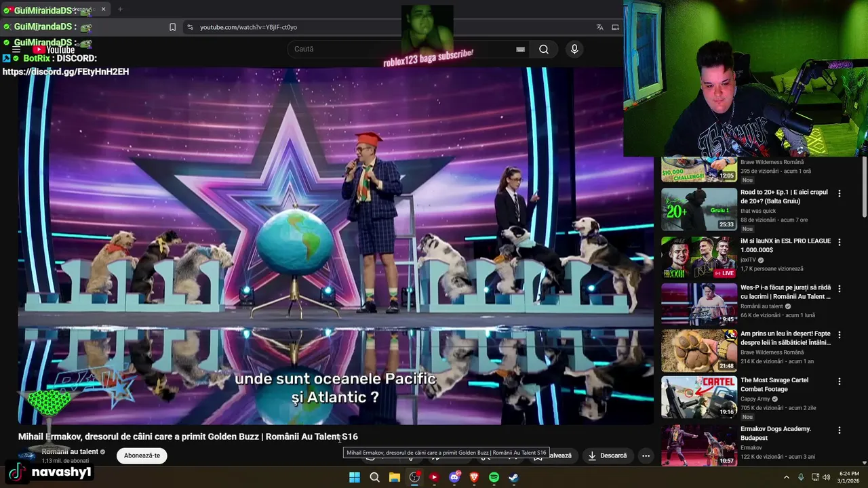The height and width of the screenshot is (488, 868).
Task: Click the jaxiTV channel name
Action: (x=748, y=260)
